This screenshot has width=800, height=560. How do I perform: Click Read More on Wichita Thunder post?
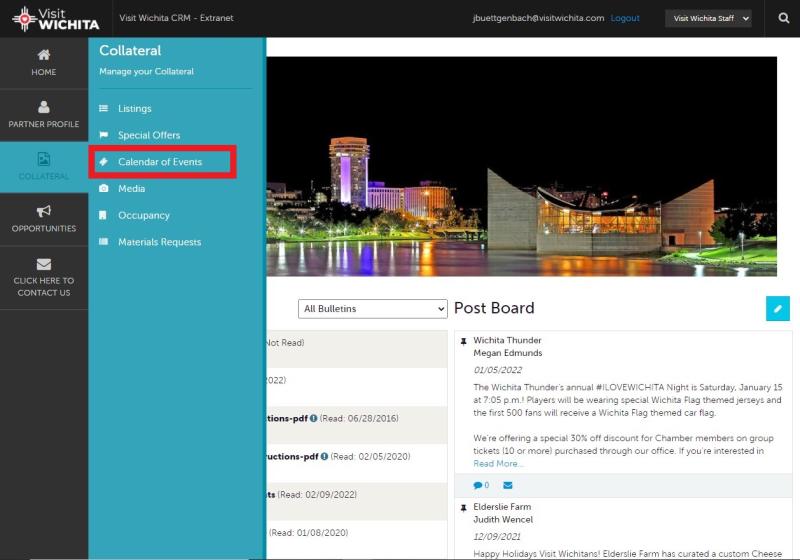coord(498,464)
